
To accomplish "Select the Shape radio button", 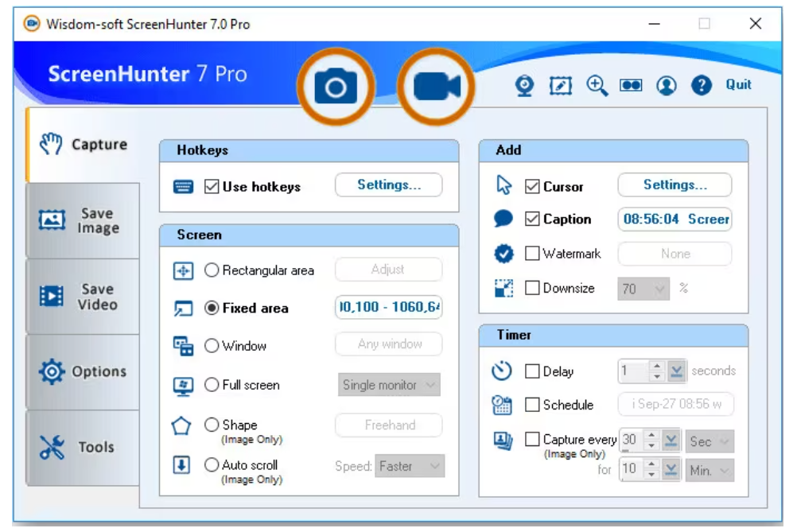I will point(212,425).
